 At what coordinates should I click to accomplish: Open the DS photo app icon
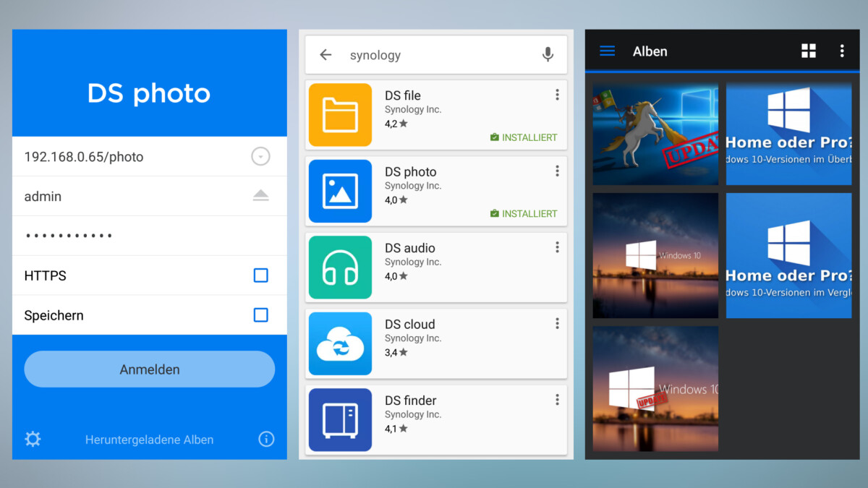coord(340,191)
